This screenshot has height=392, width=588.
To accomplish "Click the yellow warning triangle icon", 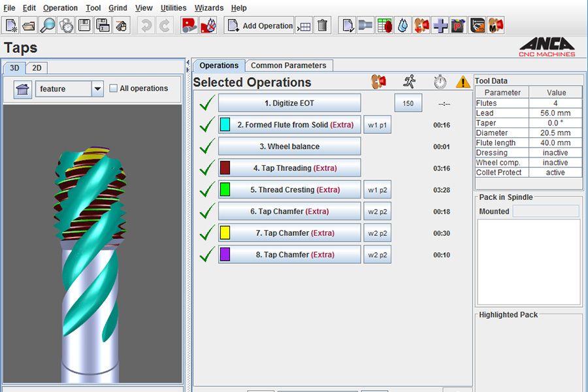I will 463,82.
